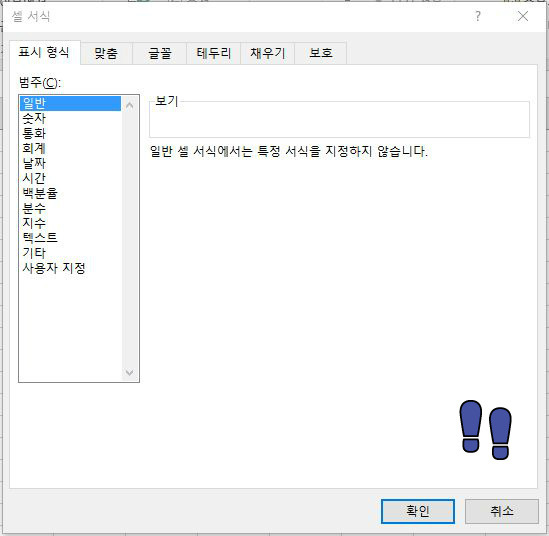549x536 pixels.
Task: Open the 맞춤 alignment tab
Action: pyautogui.click(x=106, y=53)
